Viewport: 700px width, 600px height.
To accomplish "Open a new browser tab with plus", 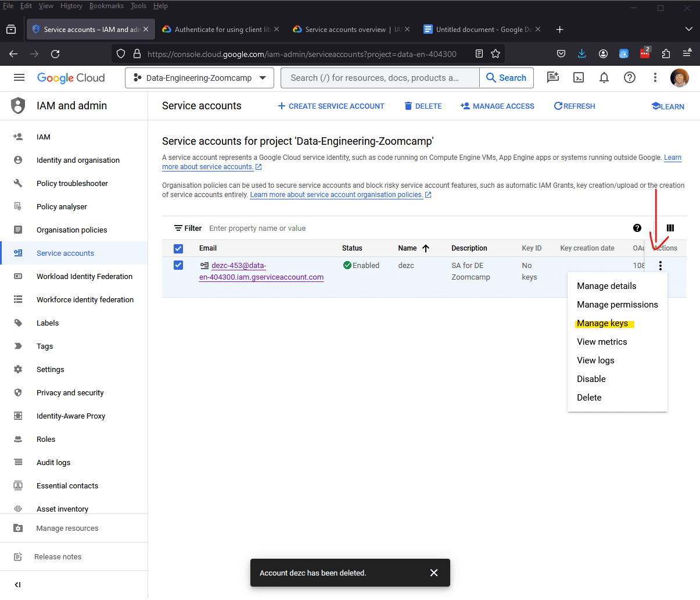I will pyautogui.click(x=560, y=29).
